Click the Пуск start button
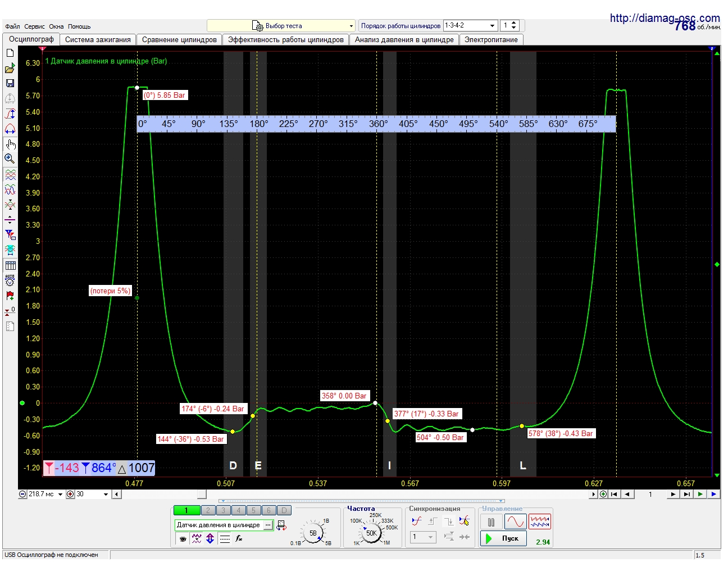Viewport: 728px width, 562px height. coord(503,538)
